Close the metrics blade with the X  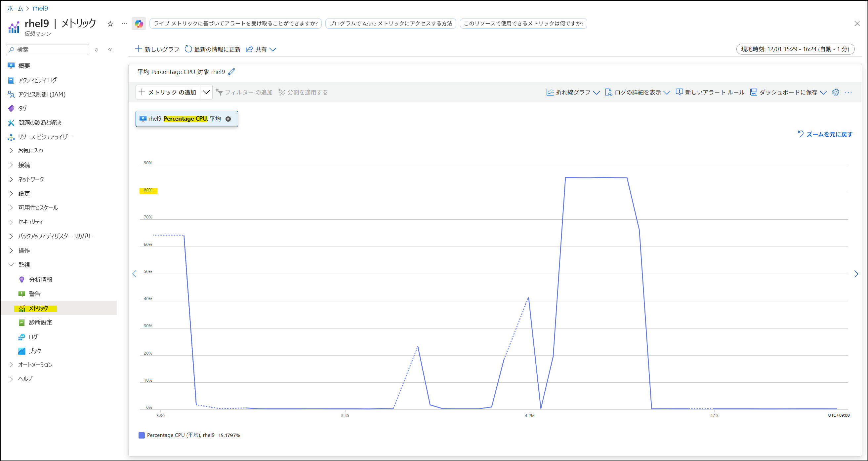857,23
